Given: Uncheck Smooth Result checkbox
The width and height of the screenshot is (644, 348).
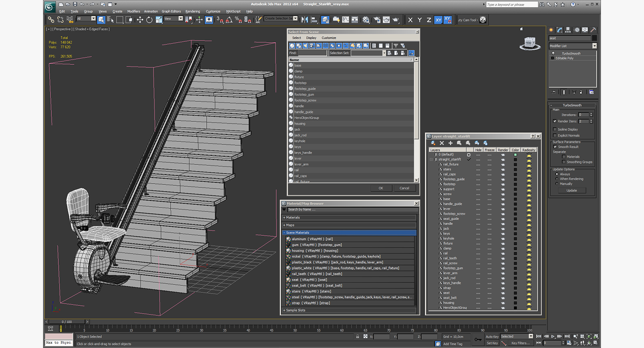Looking at the screenshot, I should tap(555, 147).
